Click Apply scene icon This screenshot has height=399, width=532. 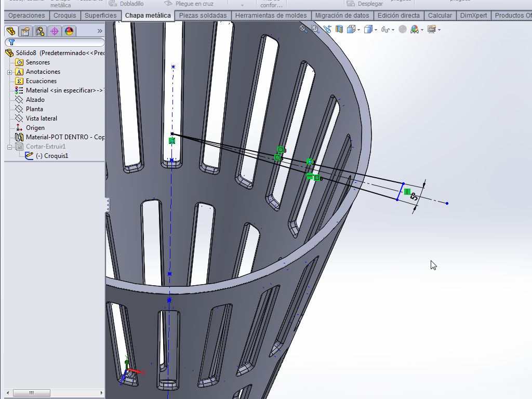(414, 29)
